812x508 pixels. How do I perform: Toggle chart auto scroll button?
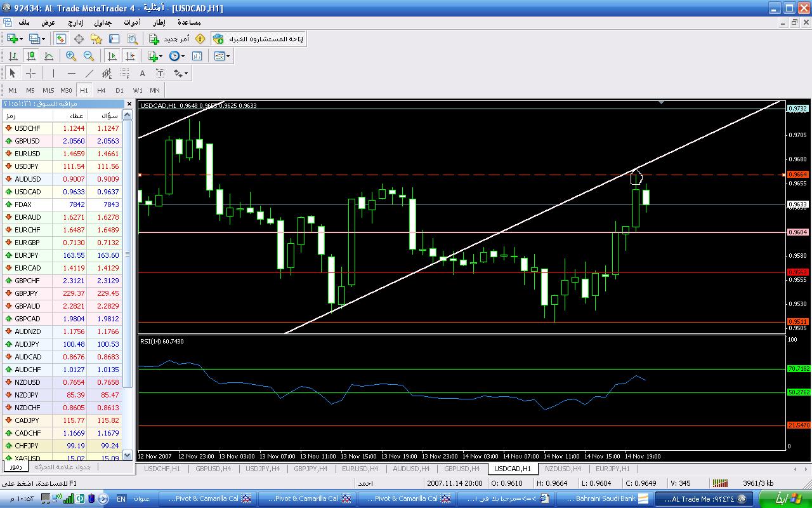pyautogui.click(x=112, y=56)
